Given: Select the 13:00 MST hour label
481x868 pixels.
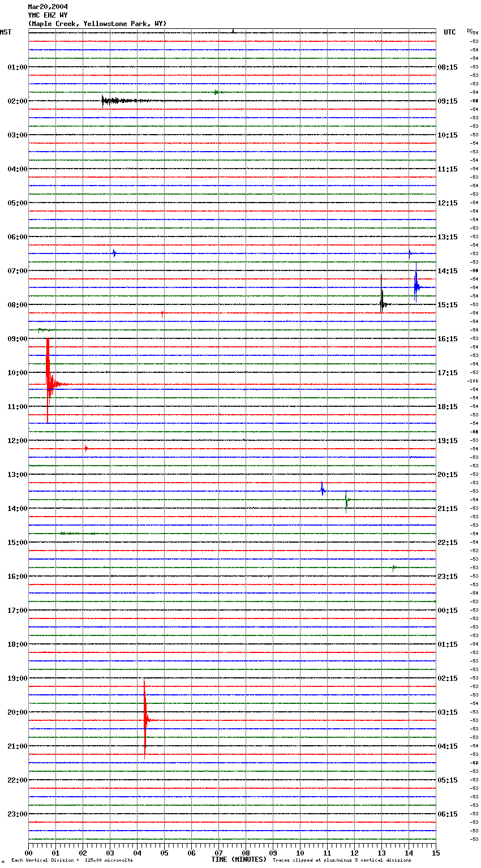Looking at the screenshot, I should point(18,475).
